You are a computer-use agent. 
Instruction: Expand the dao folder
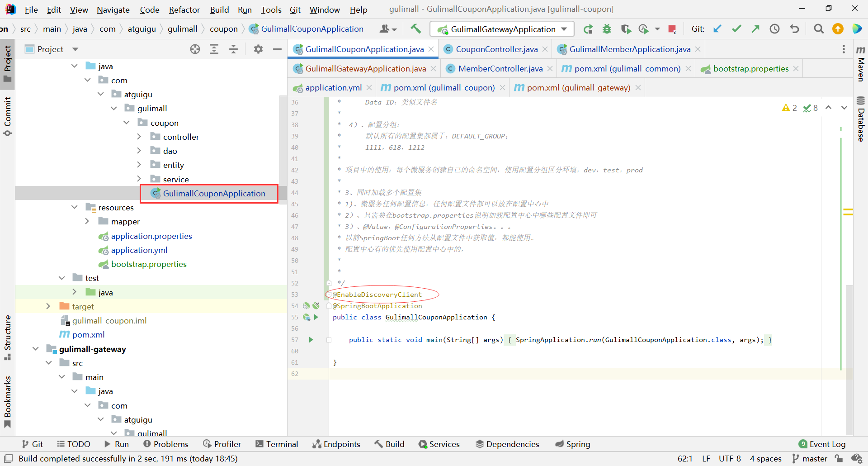point(139,151)
